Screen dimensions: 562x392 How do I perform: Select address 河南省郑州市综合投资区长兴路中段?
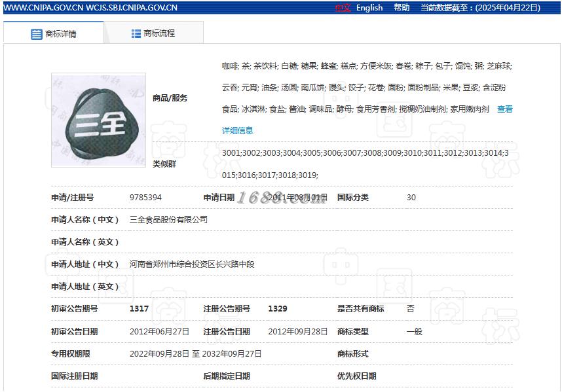pos(192,264)
